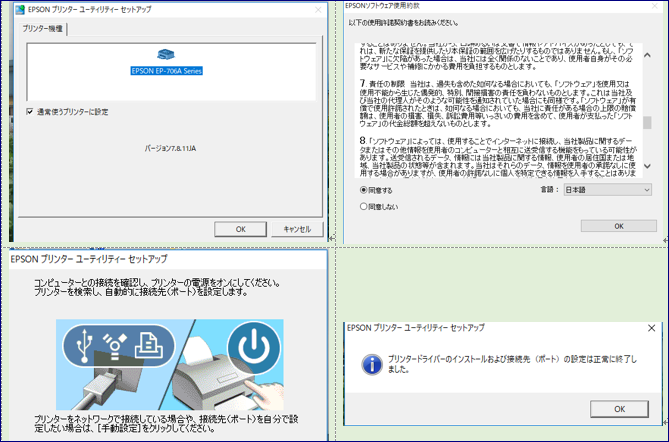Click license scrollbar up arrow
669x442 pixels.
click(647, 55)
